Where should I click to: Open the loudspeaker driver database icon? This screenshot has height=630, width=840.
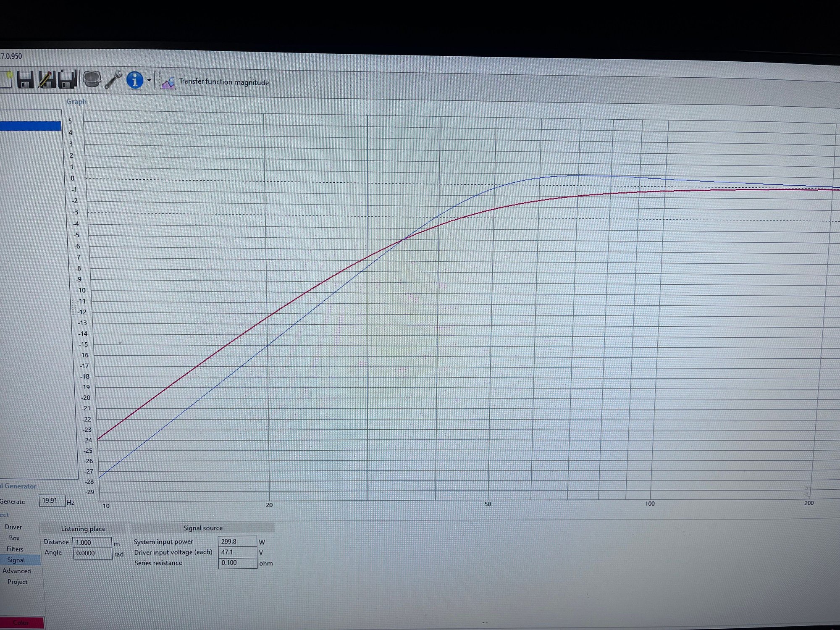92,79
